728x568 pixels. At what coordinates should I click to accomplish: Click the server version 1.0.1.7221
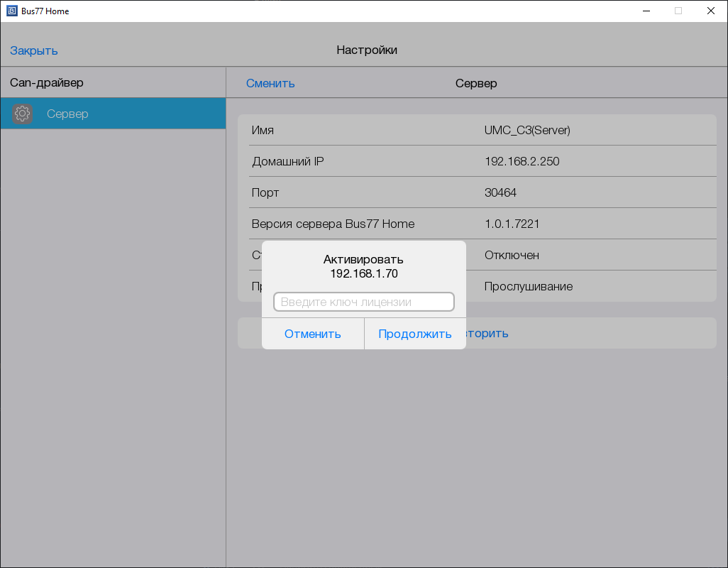click(512, 224)
